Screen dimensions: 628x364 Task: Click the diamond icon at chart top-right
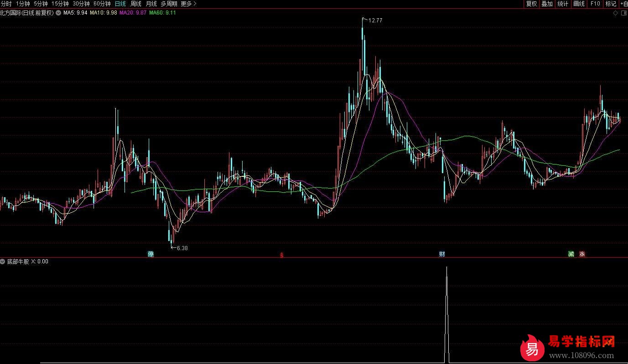[615, 14]
